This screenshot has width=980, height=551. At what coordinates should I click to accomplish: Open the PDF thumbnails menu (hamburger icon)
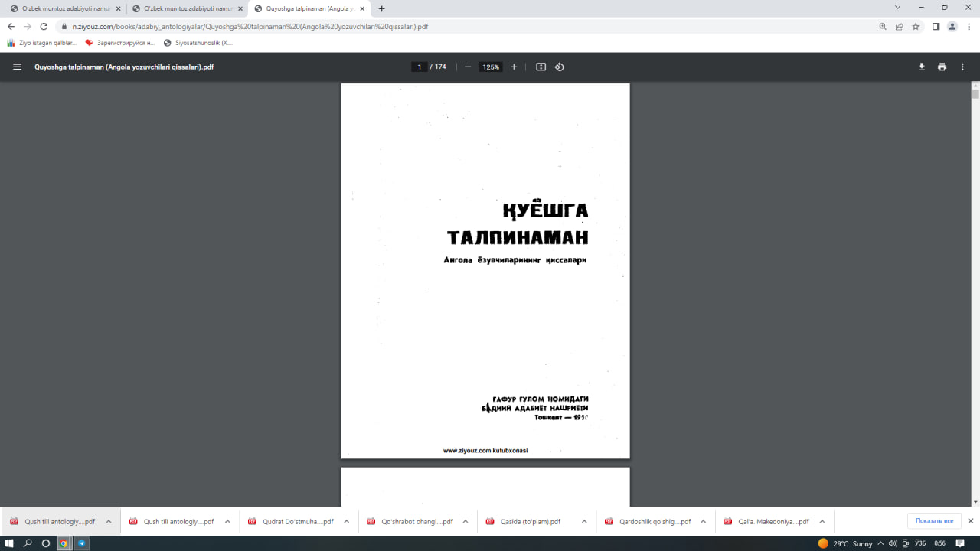16,67
